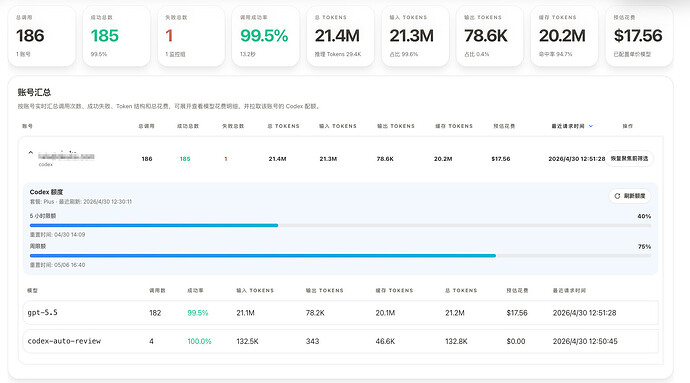
Task: Click the 账号汇总 section heading
Action: [34, 92]
